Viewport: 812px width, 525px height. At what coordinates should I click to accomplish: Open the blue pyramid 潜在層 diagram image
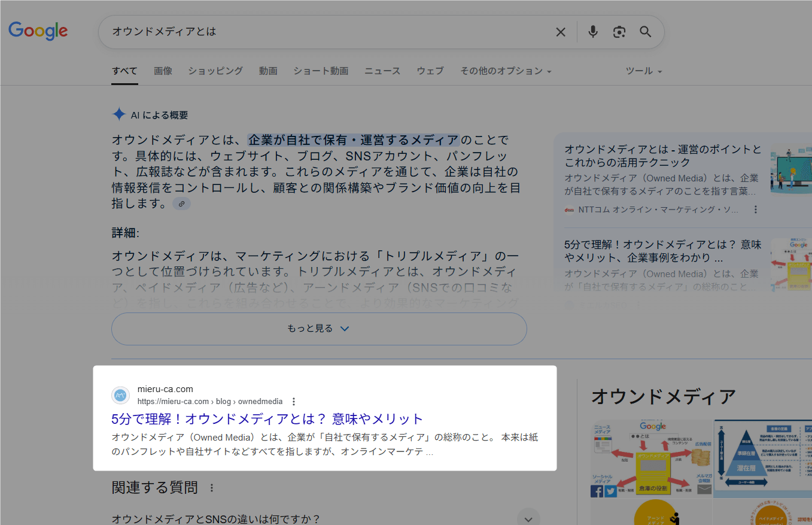763,459
